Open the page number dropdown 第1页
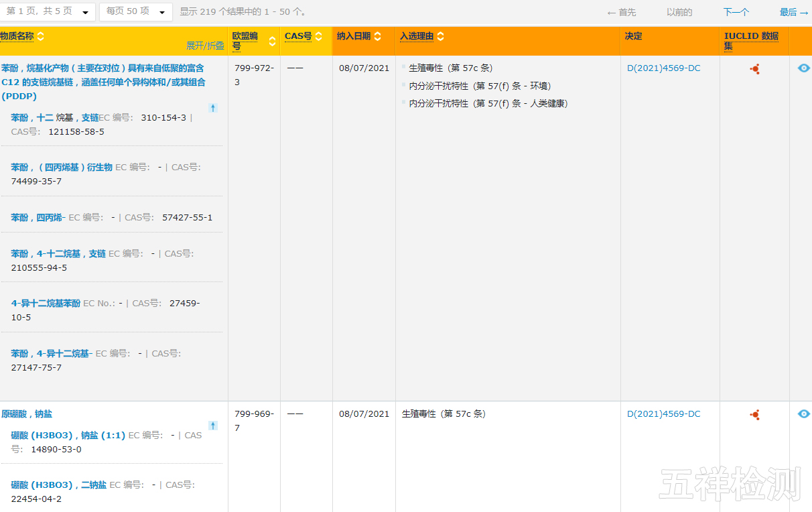This screenshot has height=512, width=812. [48, 12]
